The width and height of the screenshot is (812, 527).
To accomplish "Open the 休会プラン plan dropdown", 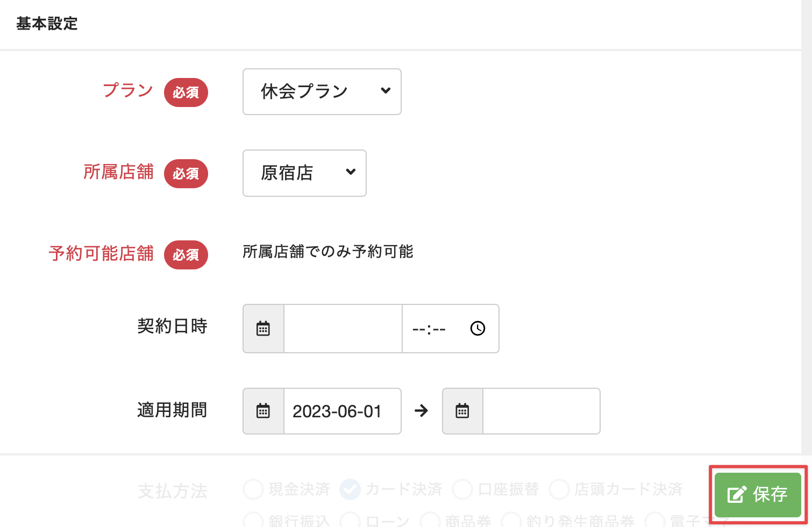I will [x=322, y=92].
